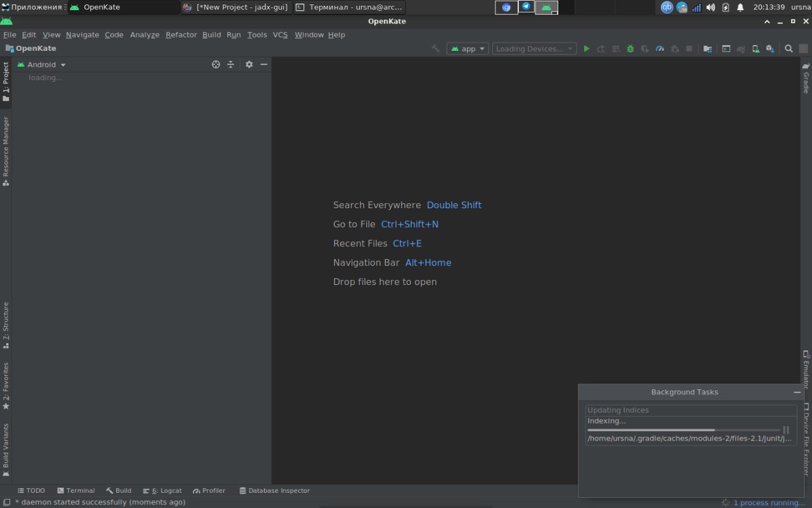Open the Refactor menu
The image size is (812, 508).
181,35
